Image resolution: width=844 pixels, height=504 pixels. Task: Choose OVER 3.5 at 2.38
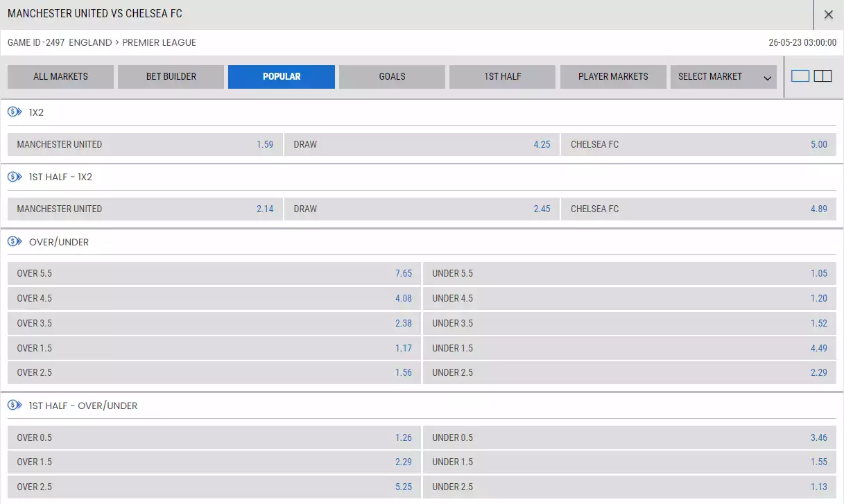pos(214,324)
